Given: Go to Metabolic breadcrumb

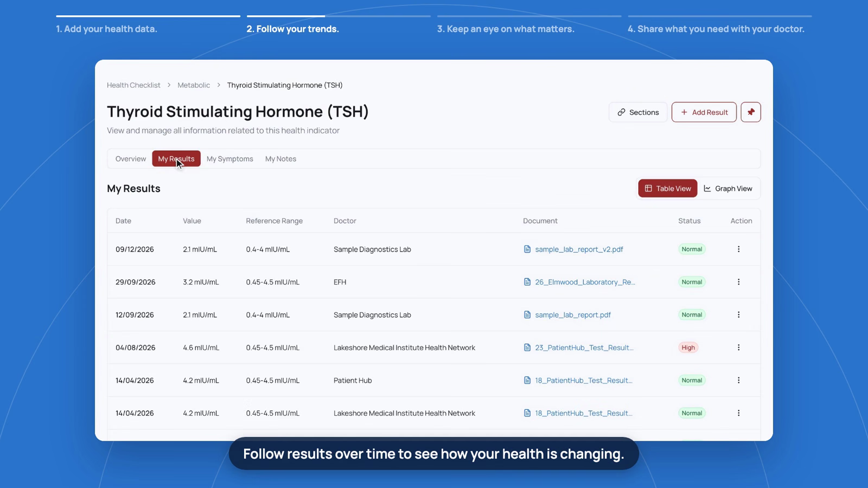Looking at the screenshot, I should click(194, 85).
